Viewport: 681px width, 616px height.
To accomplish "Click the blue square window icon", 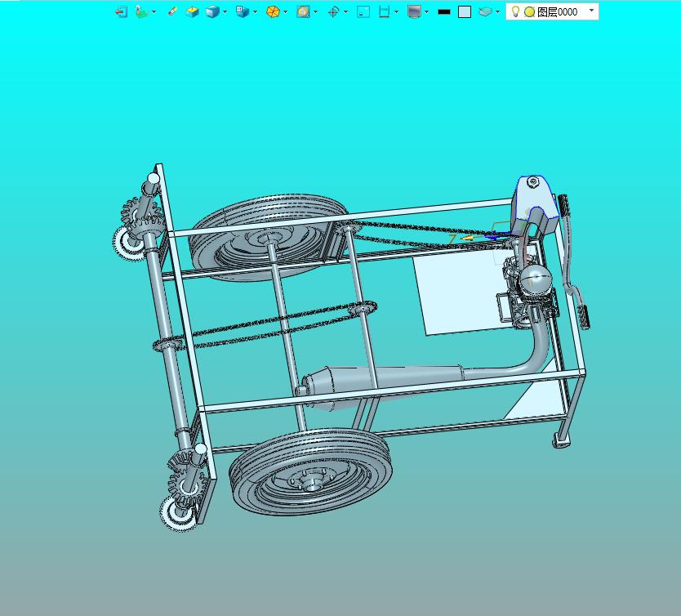I will (x=363, y=11).
